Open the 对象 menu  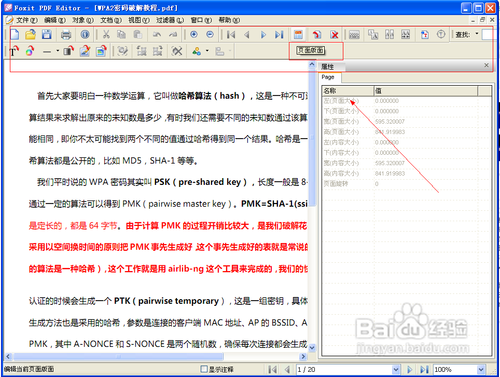point(83,20)
